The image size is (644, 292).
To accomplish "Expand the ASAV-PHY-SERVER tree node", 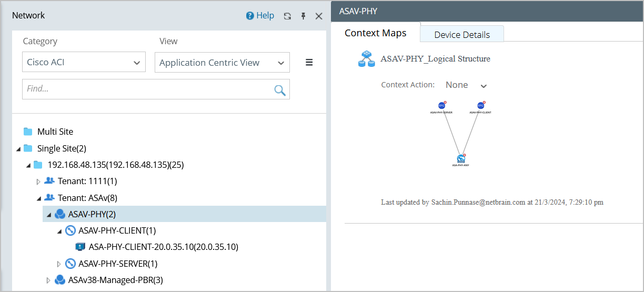I will (59, 264).
